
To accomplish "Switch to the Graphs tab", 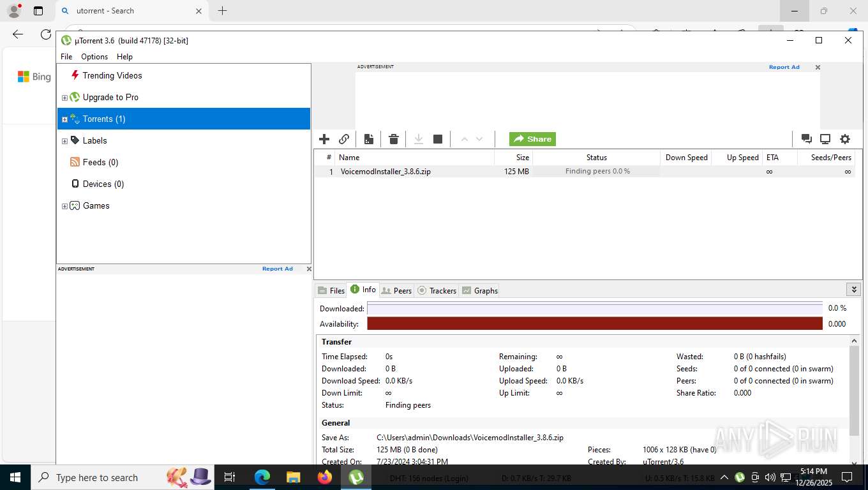I will (x=479, y=290).
